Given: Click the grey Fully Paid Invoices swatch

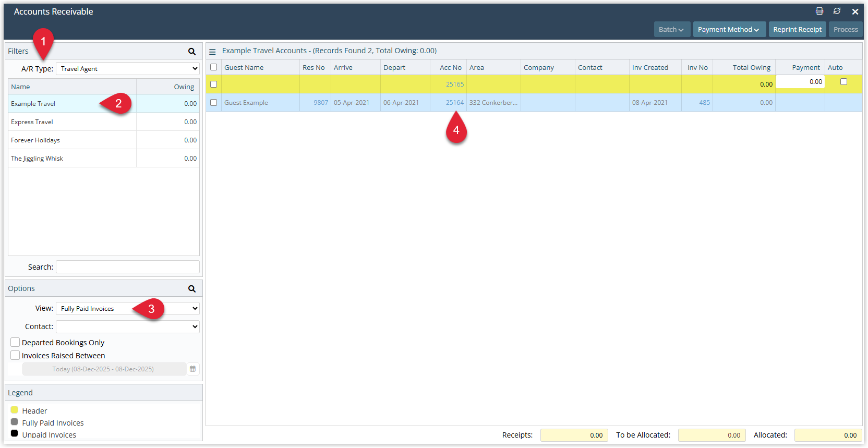Looking at the screenshot, I should (x=15, y=422).
